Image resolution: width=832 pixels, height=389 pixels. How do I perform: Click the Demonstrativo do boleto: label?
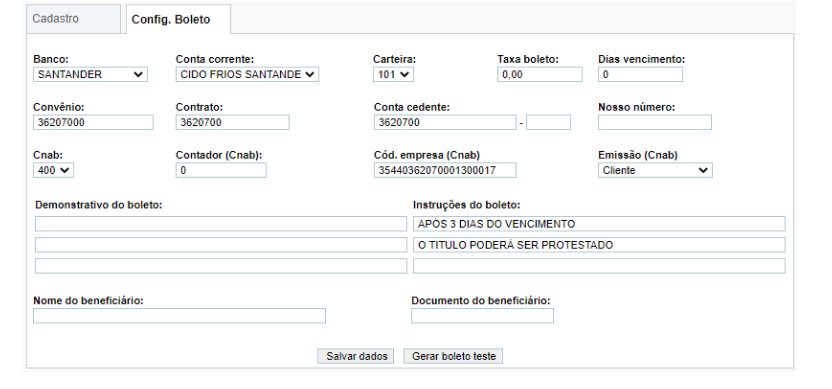coord(99,205)
